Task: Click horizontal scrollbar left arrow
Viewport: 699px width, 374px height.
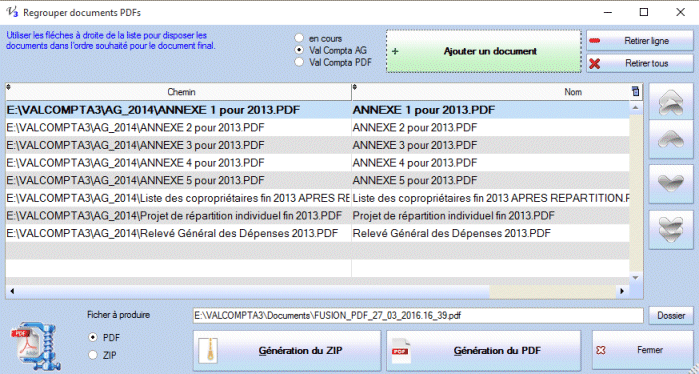Action: [x=12, y=291]
